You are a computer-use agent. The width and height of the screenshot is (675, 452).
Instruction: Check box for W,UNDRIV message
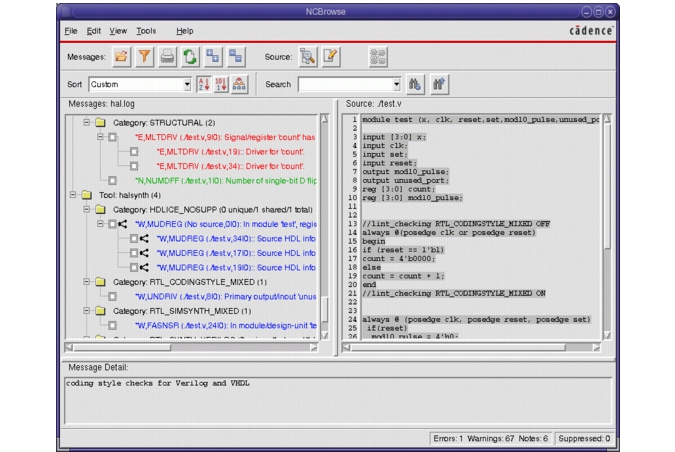click(x=112, y=297)
